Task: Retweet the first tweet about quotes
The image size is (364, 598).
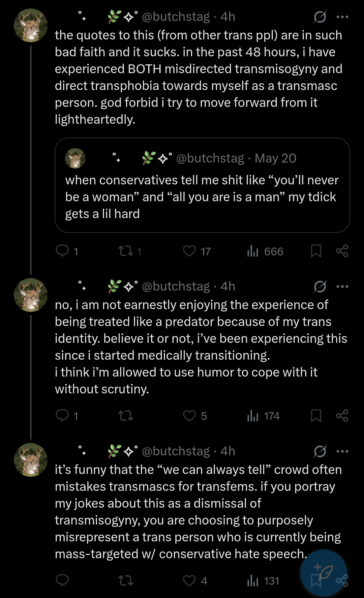Action: 126,251
